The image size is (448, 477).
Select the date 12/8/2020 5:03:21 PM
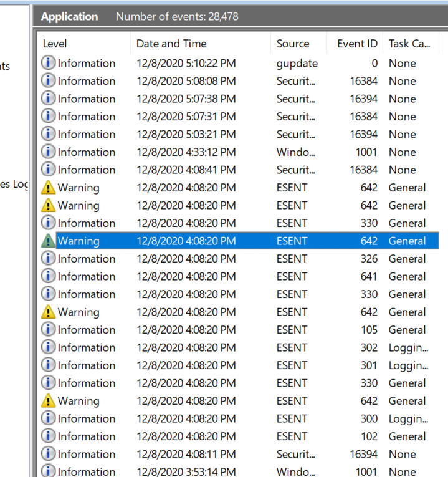186,134
